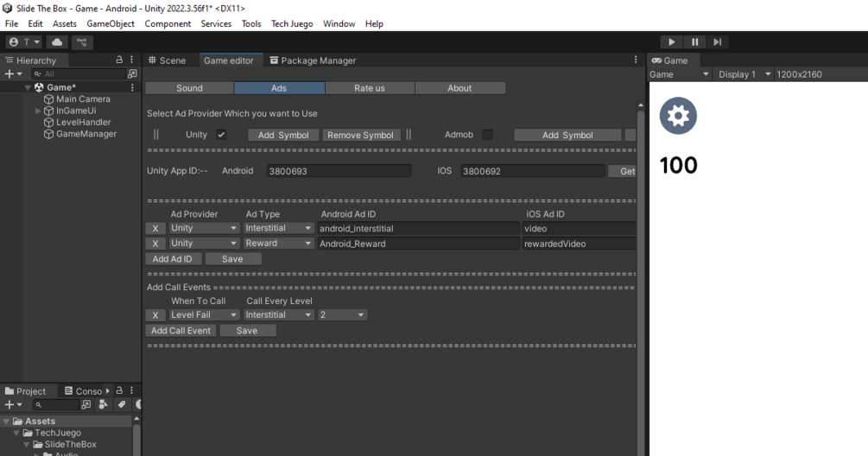This screenshot has height=456, width=868.
Task: Click the Add Ad ID button
Action: (x=172, y=259)
